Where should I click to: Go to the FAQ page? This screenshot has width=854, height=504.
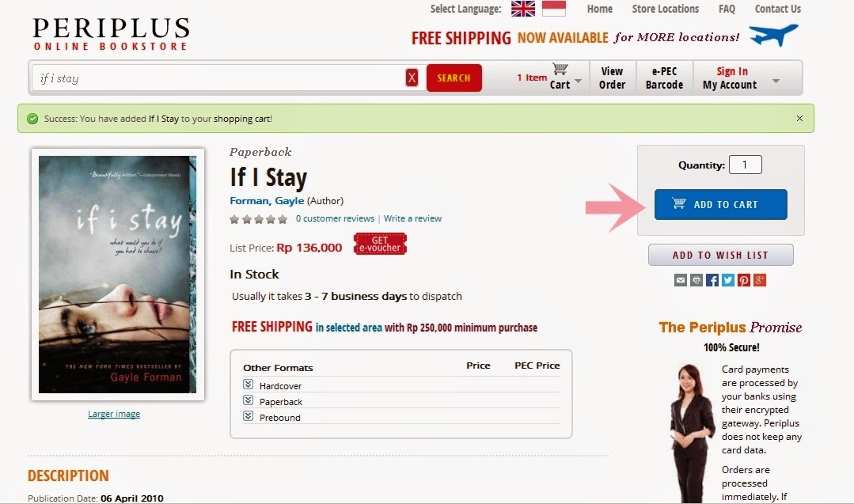pyautogui.click(x=727, y=9)
